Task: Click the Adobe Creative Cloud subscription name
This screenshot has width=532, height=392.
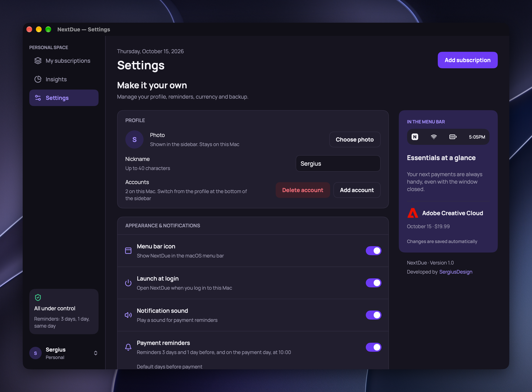Action: [453, 213]
